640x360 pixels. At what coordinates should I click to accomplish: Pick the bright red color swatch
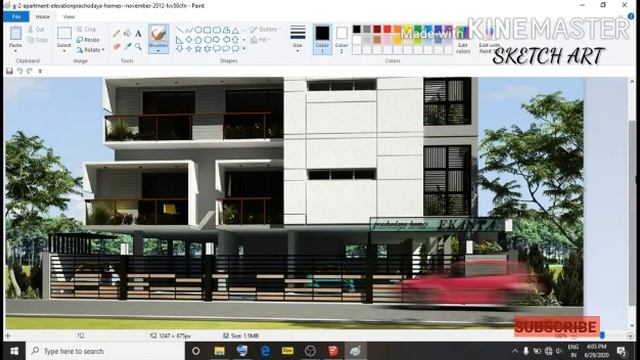[387, 29]
